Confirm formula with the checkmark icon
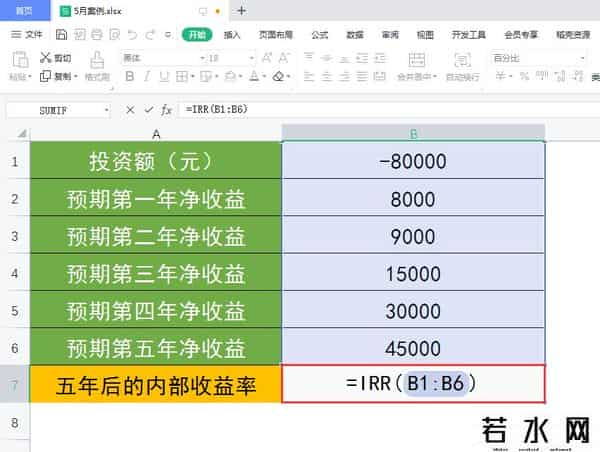 148,110
